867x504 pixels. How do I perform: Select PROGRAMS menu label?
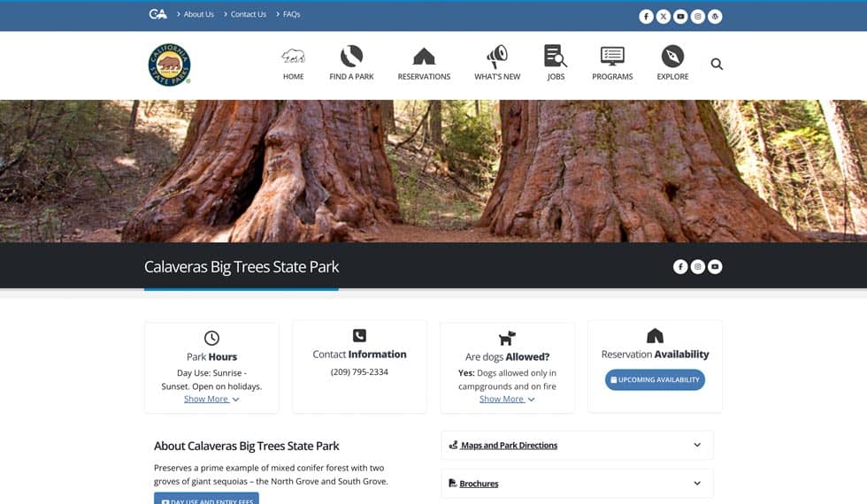[612, 77]
